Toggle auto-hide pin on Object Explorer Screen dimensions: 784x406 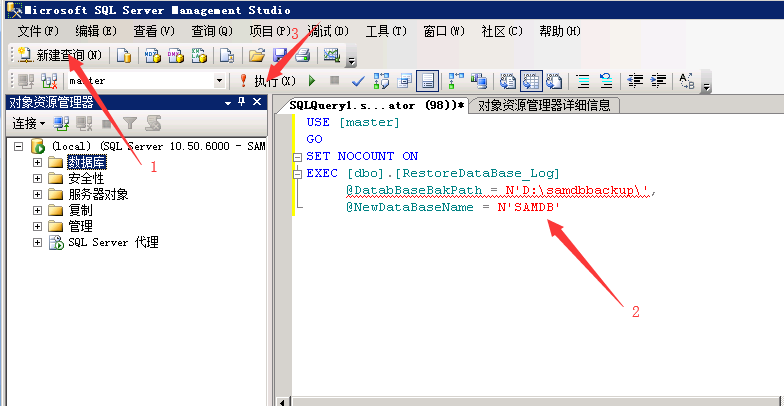pyautogui.click(x=242, y=102)
